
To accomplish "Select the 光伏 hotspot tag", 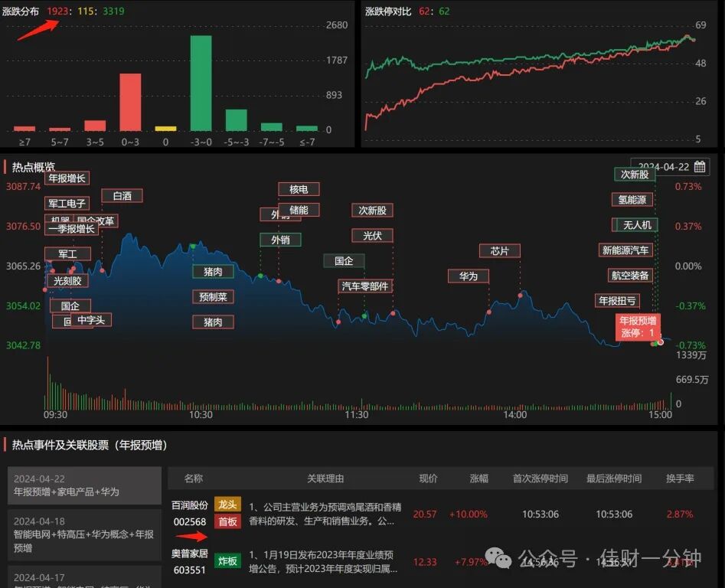I will [372, 235].
